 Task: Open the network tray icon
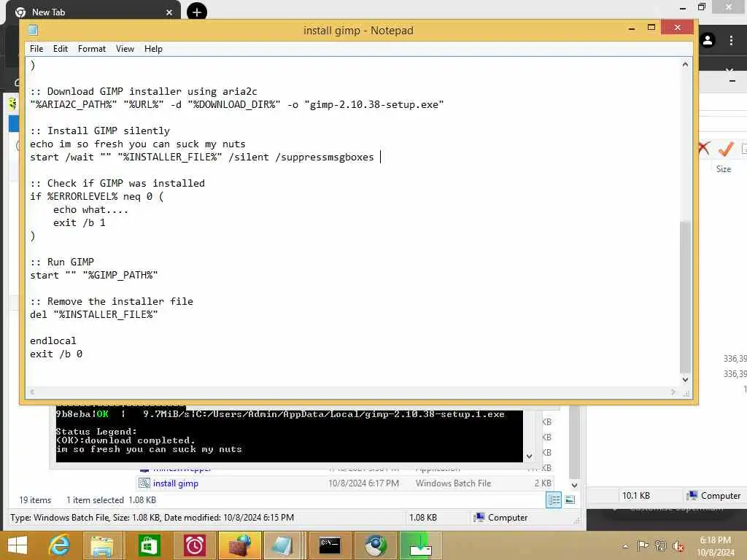660,545
